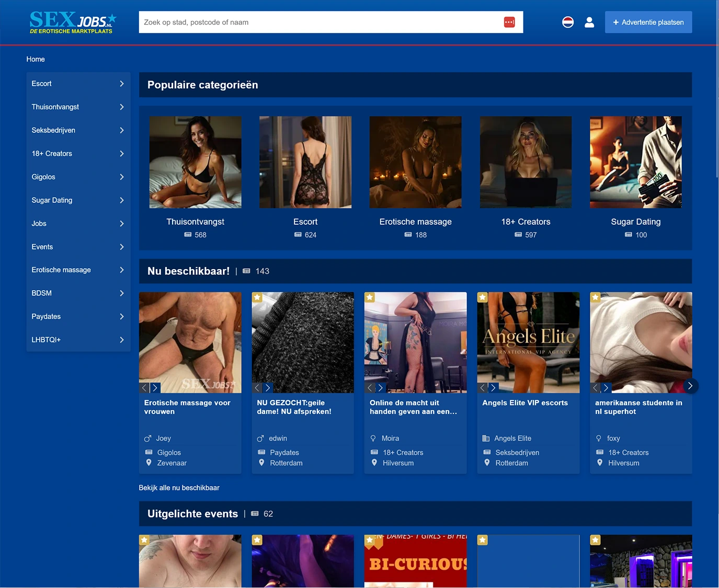Click the star badge on Moira's card
The height and width of the screenshot is (588, 719).
point(370,297)
